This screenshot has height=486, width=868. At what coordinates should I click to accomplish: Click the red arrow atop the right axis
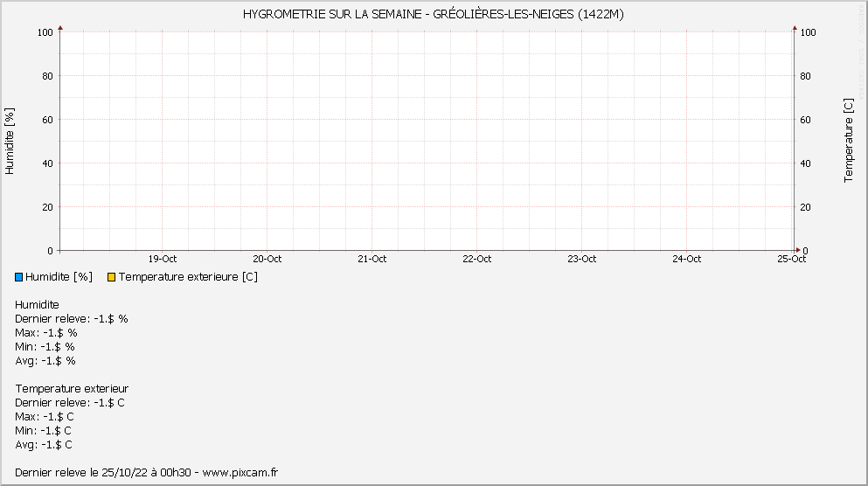(x=795, y=29)
